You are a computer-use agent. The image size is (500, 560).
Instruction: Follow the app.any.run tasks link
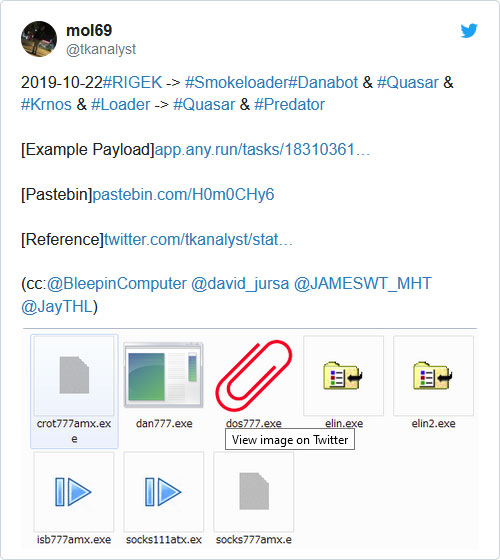click(x=262, y=150)
